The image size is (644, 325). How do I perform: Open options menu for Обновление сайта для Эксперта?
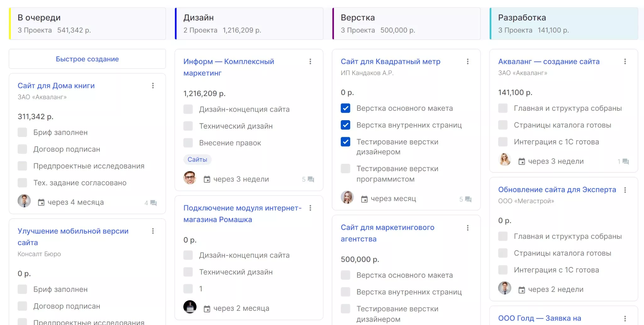(x=625, y=190)
